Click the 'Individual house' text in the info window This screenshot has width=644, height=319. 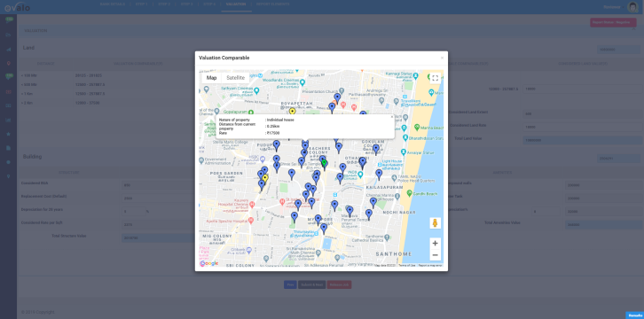click(x=280, y=120)
